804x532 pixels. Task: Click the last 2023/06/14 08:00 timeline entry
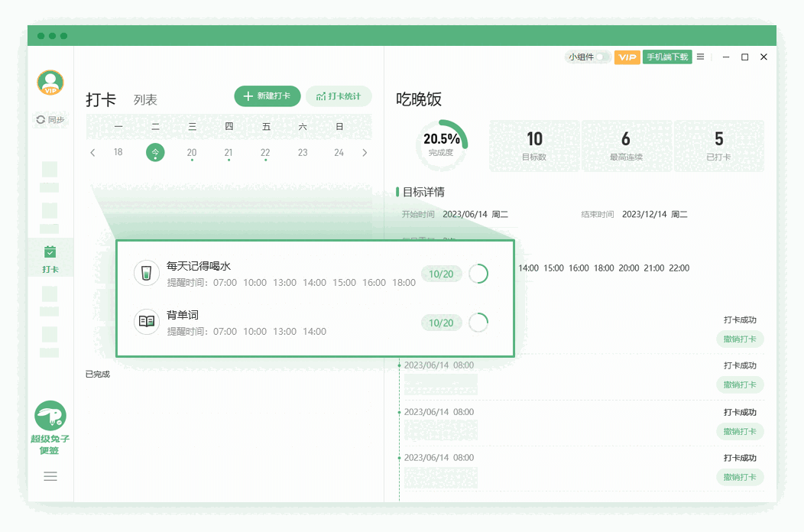tap(439, 458)
